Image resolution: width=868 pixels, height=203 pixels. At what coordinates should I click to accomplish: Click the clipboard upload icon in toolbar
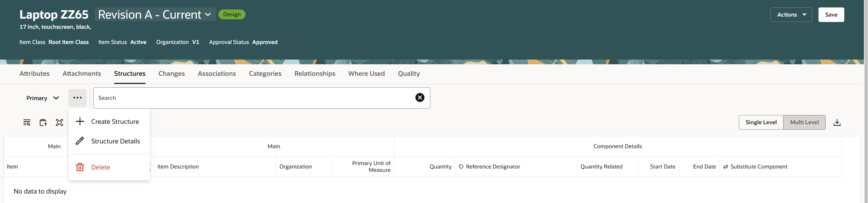click(x=43, y=122)
